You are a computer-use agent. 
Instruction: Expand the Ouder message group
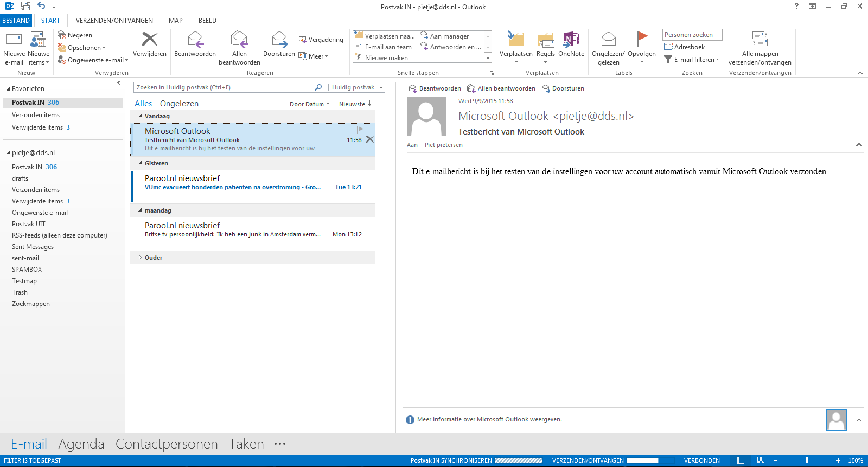pyautogui.click(x=140, y=258)
